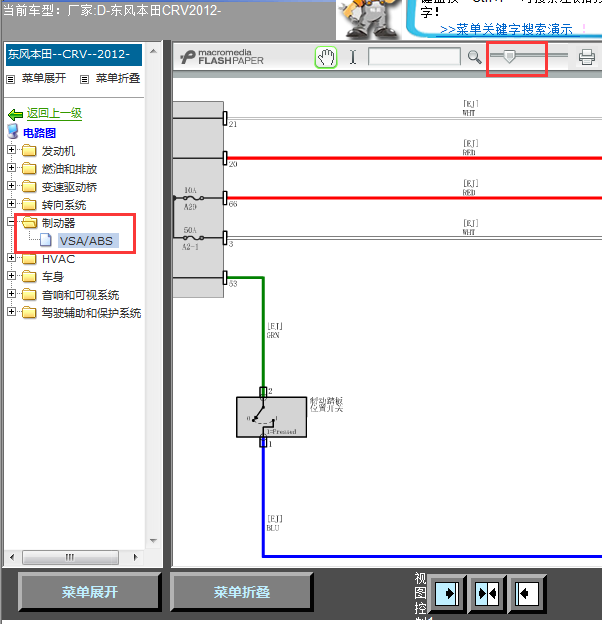The image size is (602, 624).
Task: Click the 50A A2-1 fuse symbol
Action: (x=193, y=238)
